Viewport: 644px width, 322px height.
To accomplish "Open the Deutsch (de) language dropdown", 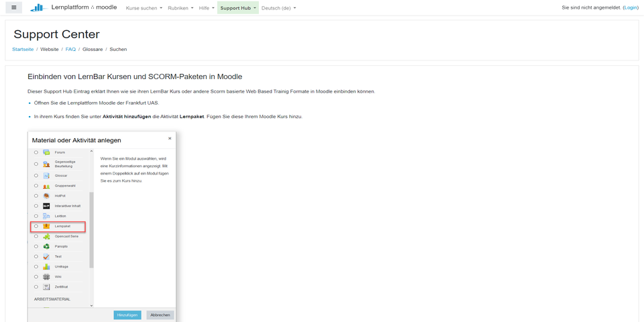I will 278,8.
